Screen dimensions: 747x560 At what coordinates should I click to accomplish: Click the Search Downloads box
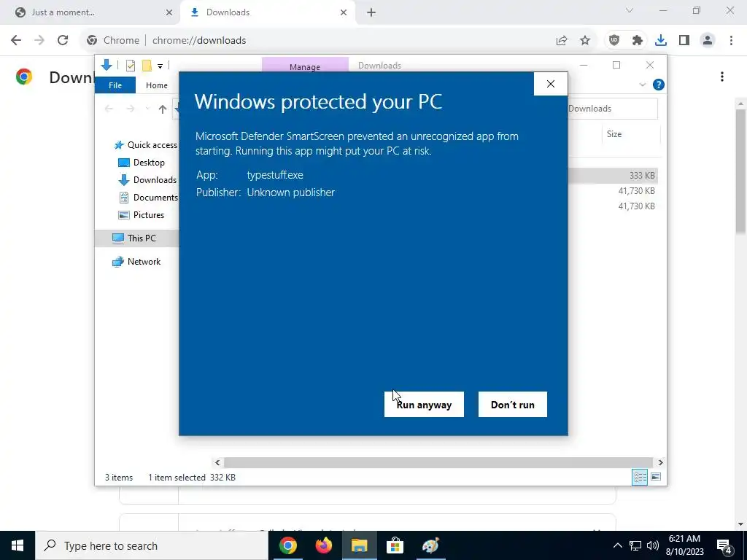613,109
